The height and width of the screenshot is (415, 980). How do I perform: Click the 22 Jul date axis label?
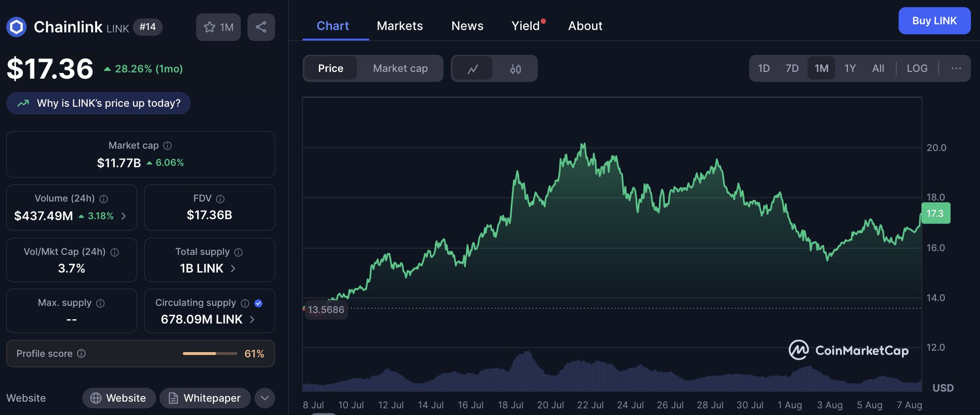[590, 405]
